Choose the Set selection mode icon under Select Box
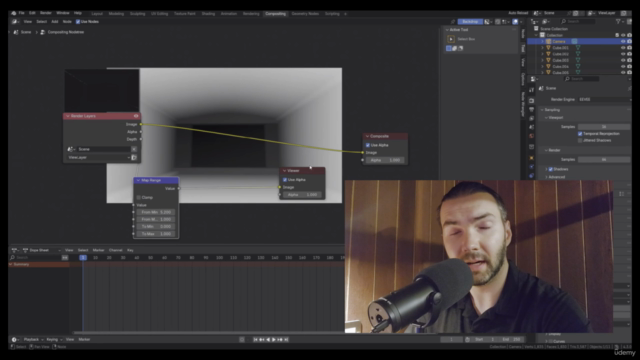This screenshot has height=360, width=640. tap(449, 48)
